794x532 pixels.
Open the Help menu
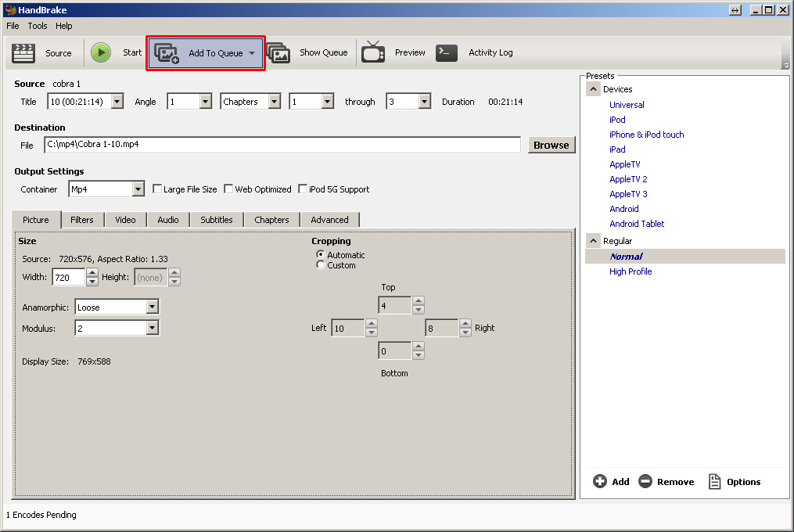[x=64, y=26]
